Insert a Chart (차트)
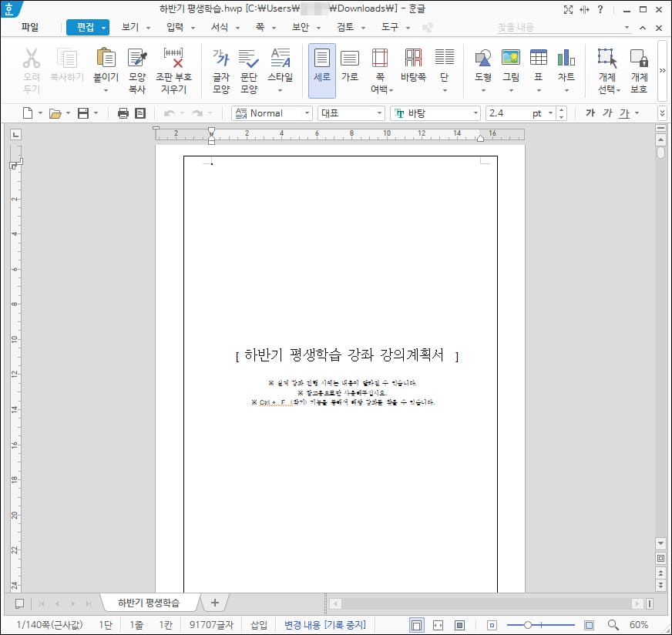 pos(566,59)
